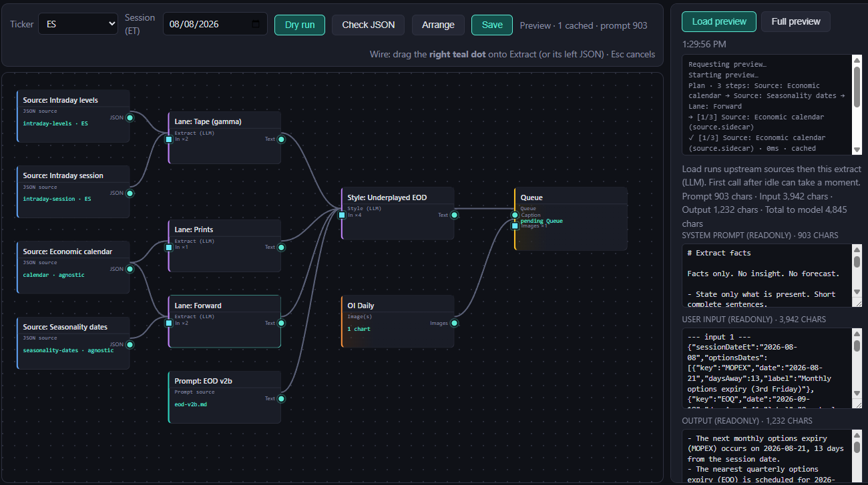Viewport: 868px width, 485px height.
Task: Click 'intraday-levels · ES' source text
Action: [55, 123]
